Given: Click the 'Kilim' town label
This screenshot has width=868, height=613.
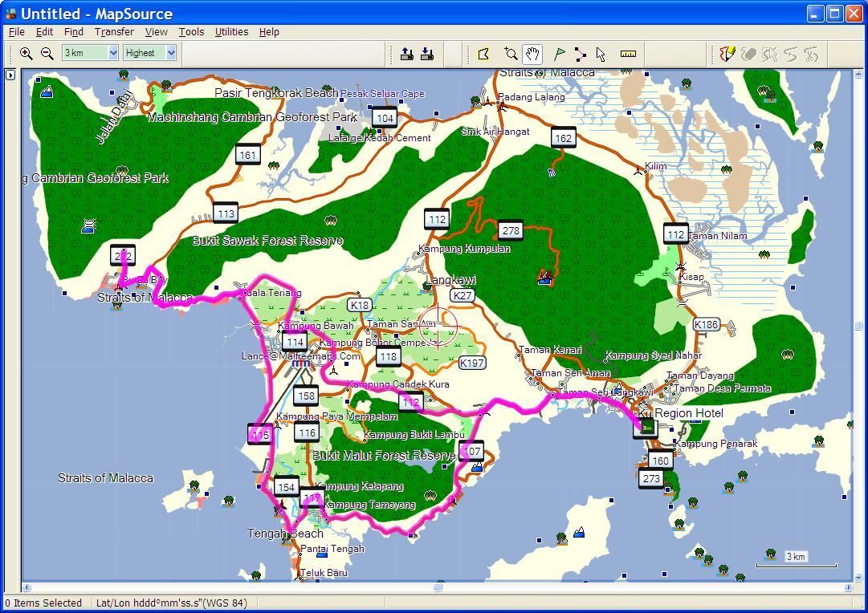Looking at the screenshot, I should (x=656, y=166).
